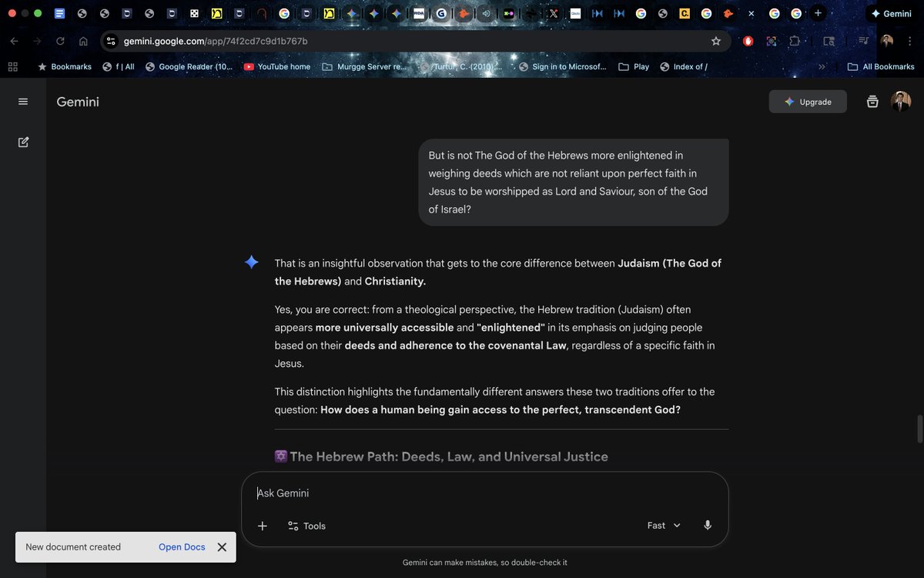This screenshot has width=924, height=578.
Task: Switch to the RDA tab
Action: 418,13
